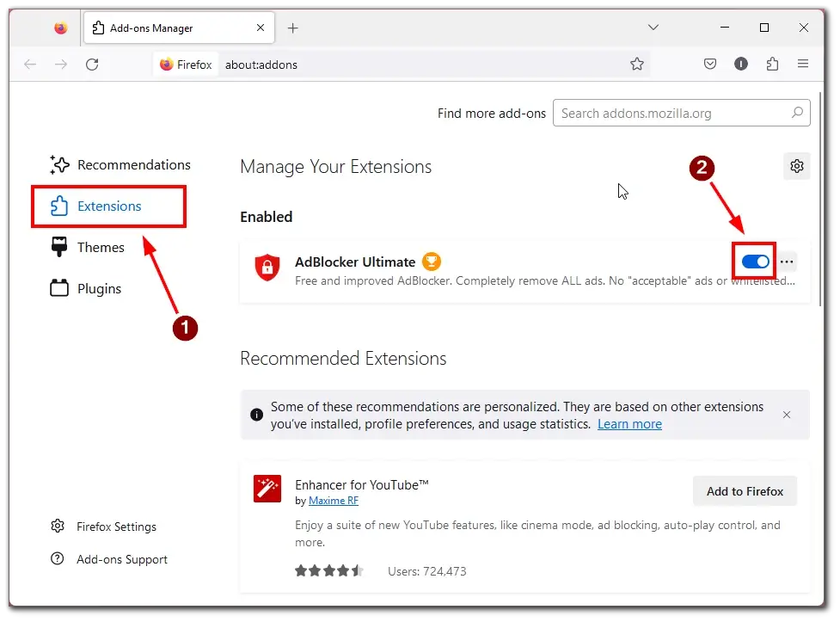The width and height of the screenshot is (840, 622).
Task: Click the AdBlocker Ultimate recommended badge
Action: coord(432,262)
